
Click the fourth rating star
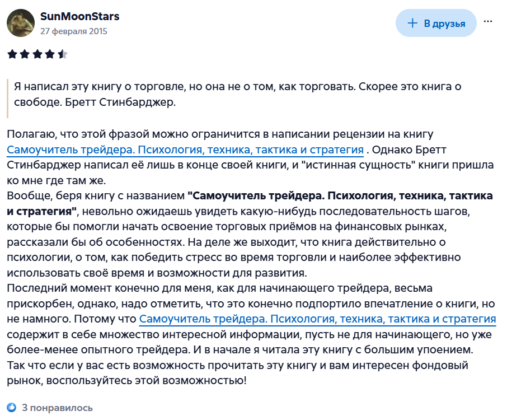click(50, 54)
